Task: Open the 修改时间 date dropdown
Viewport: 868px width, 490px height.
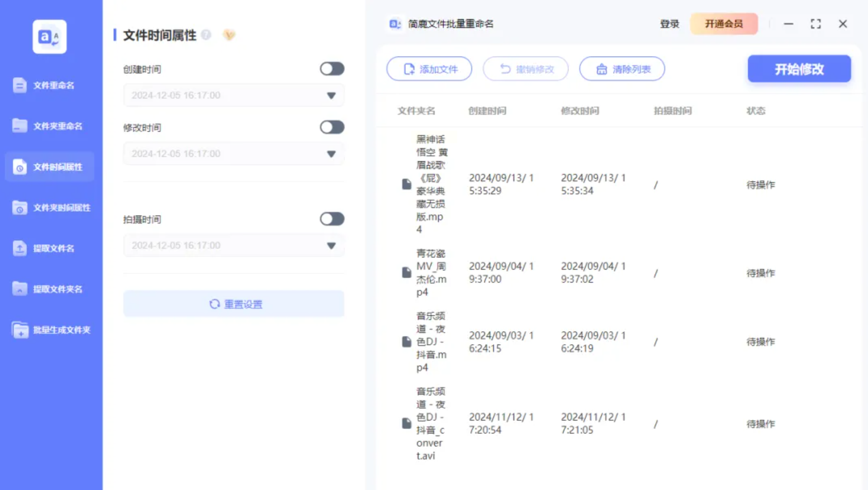Action: (x=331, y=154)
